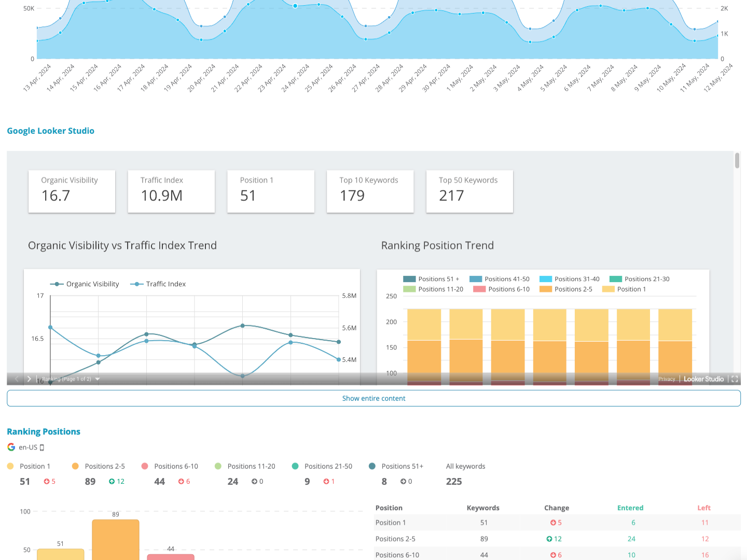This screenshot has width=747, height=560.
Task: Toggle the pink Positions 6-10 filter dot
Action: (145, 466)
